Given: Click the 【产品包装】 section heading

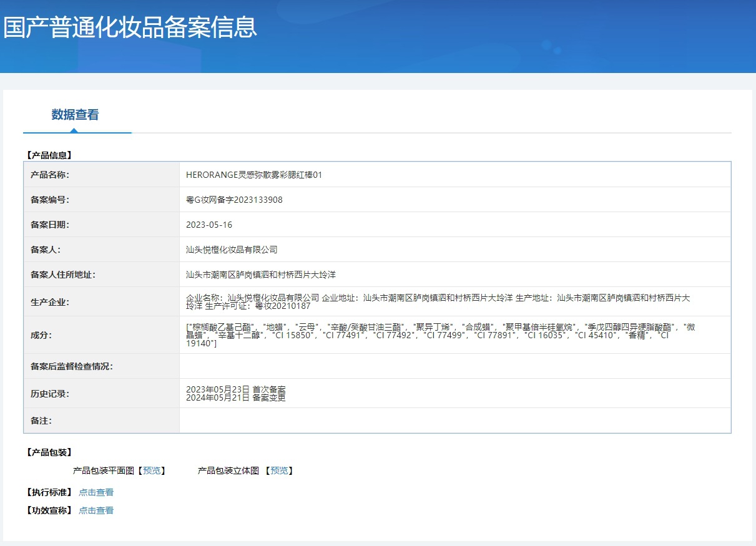Looking at the screenshot, I should (49, 452).
